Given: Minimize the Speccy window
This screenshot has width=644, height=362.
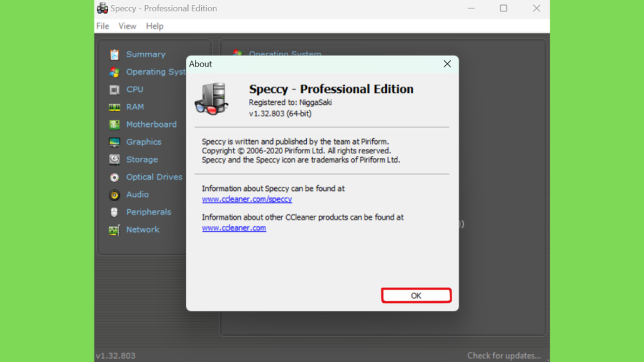Looking at the screenshot, I should tap(471, 8).
